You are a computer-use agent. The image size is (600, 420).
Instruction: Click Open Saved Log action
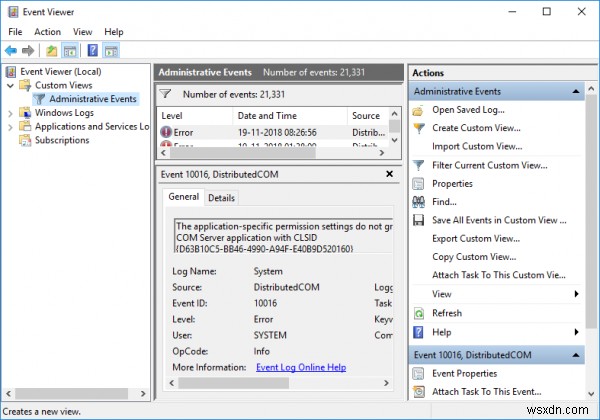468,110
